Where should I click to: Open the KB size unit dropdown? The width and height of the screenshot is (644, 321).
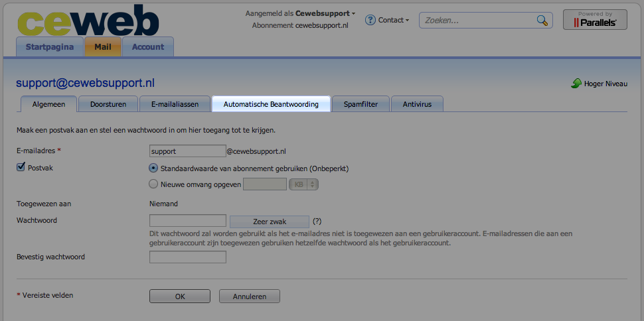click(x=304, y=184)
